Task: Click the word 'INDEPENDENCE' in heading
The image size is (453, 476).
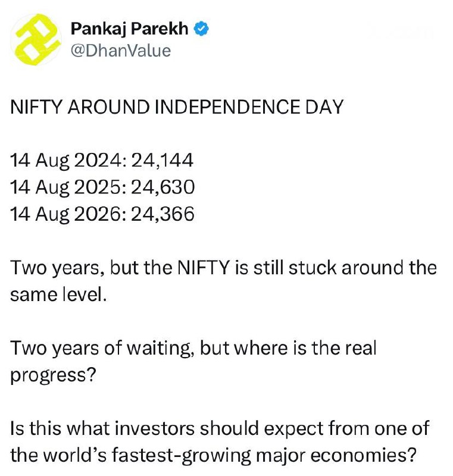Action: coord(228,107)
